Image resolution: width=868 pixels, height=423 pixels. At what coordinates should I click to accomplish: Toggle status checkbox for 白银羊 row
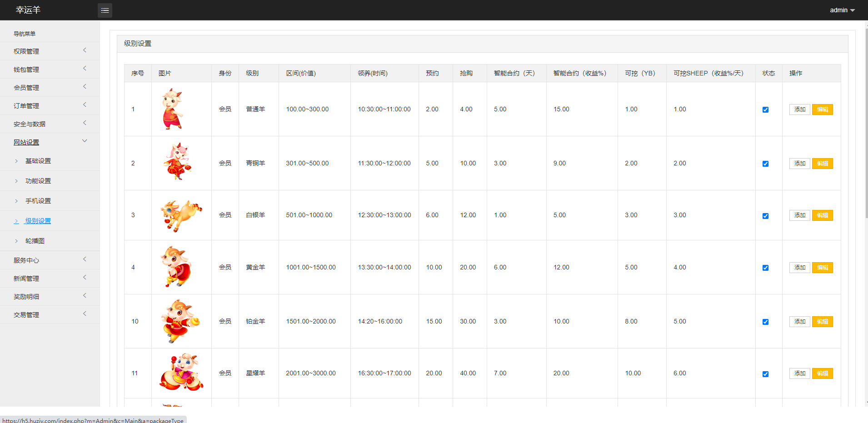coord(765,216)
